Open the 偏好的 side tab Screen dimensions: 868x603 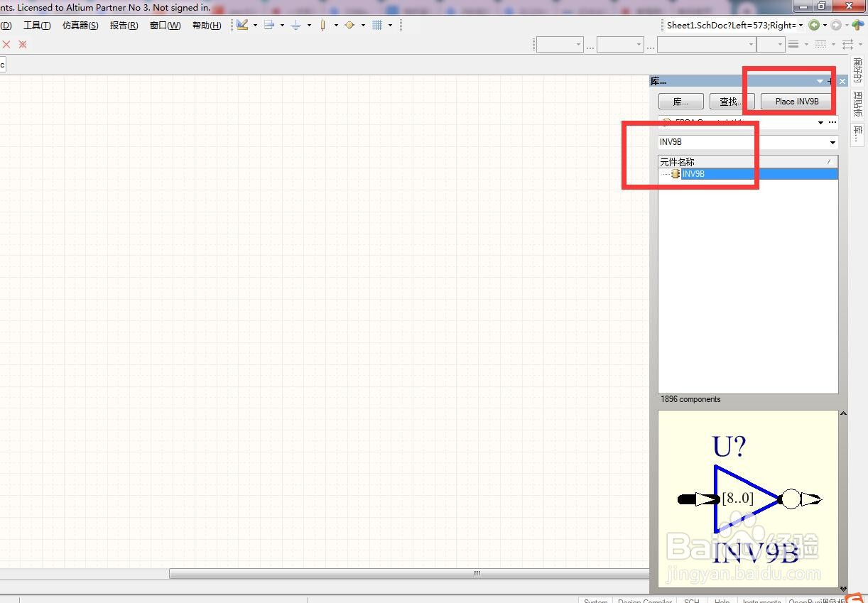[x=859, y=71]
